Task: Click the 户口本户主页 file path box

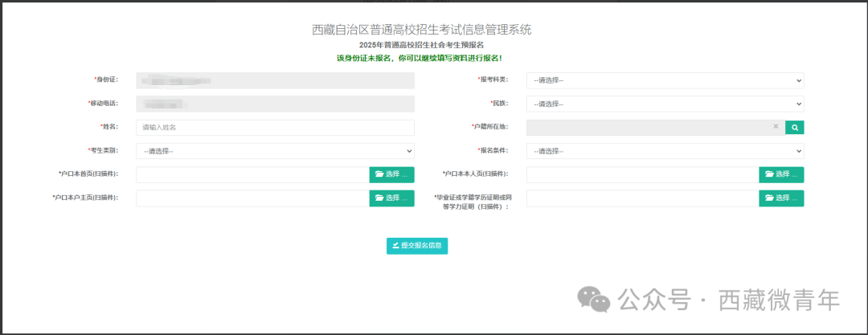Action: click(x=252, y=198)
